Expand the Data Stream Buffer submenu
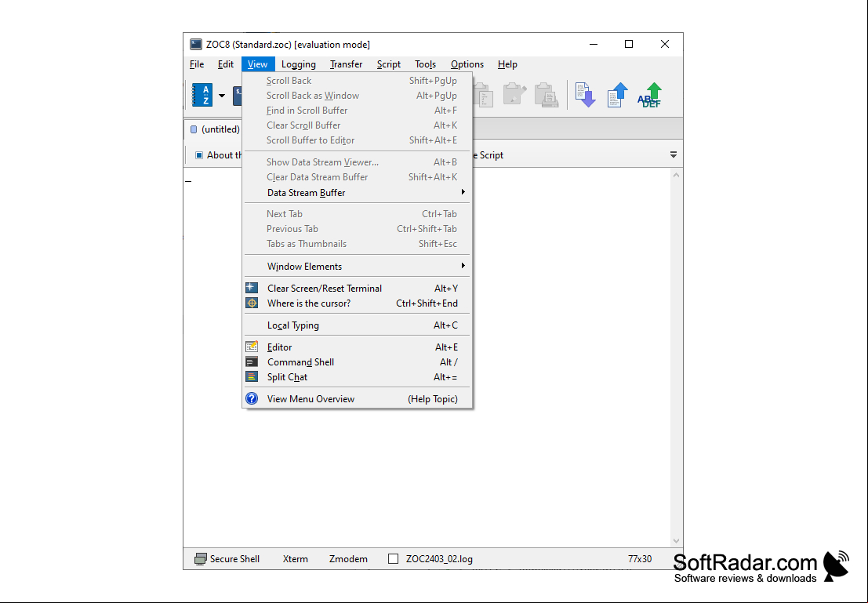Screen dimensions: 868x603 pos(358,192)
